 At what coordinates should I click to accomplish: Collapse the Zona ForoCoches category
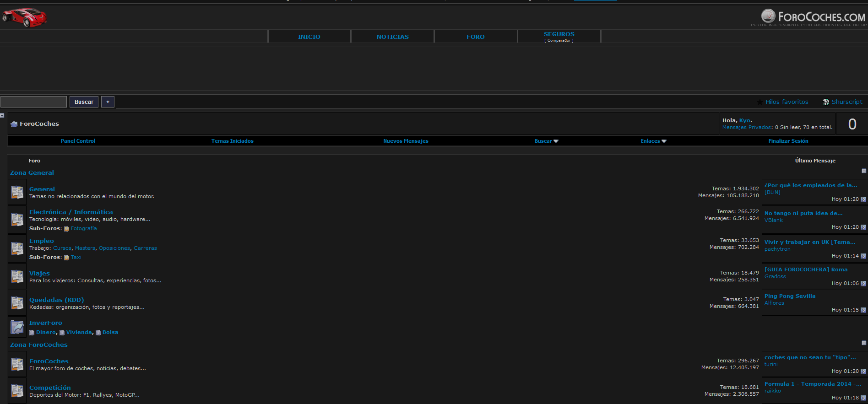point(864,343)
